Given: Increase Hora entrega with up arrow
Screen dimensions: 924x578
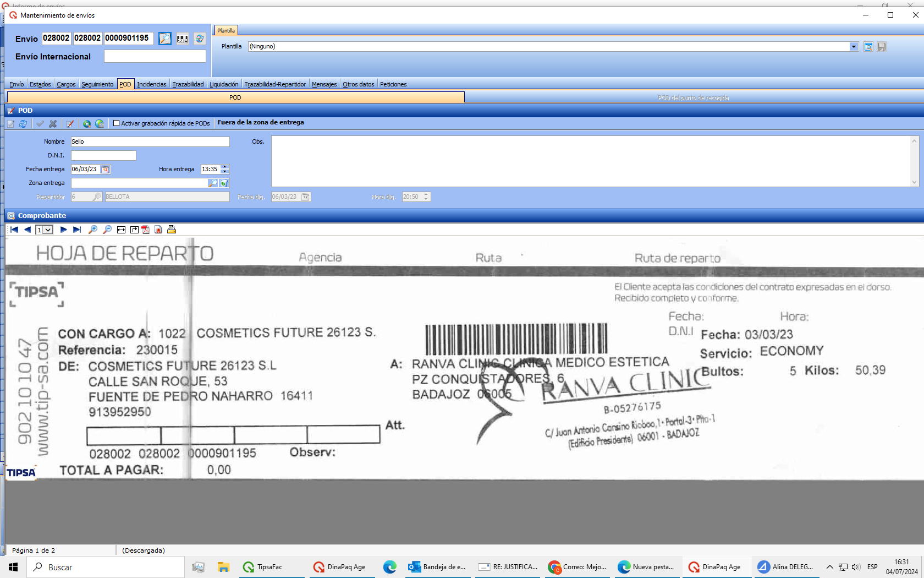Looking at the screenshot, I should click(x=224, y=167).
